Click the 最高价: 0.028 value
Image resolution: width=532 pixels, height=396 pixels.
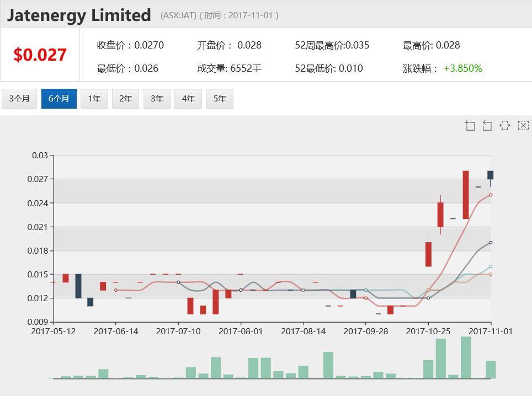click(x=431, y=45)
